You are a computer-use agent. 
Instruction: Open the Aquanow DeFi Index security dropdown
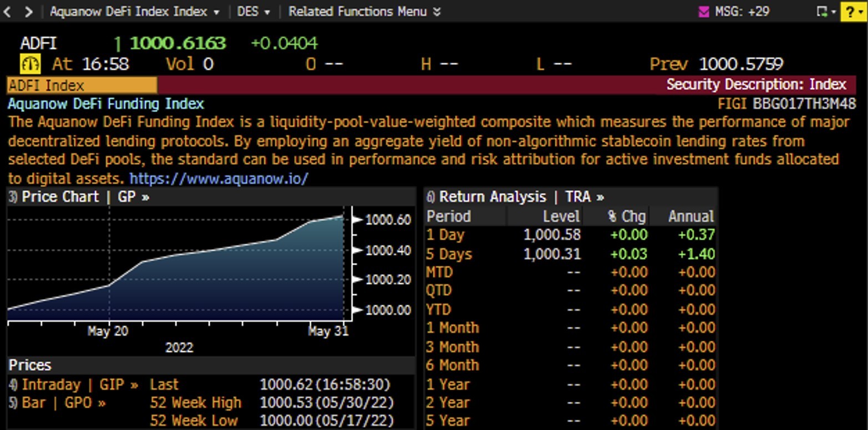coord(135,11)
